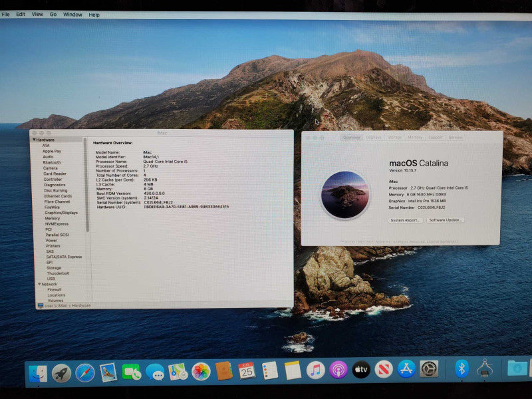Open System Preferences gear icon
This screenshot has height=399, width=532.
click(x=429, y=368)
